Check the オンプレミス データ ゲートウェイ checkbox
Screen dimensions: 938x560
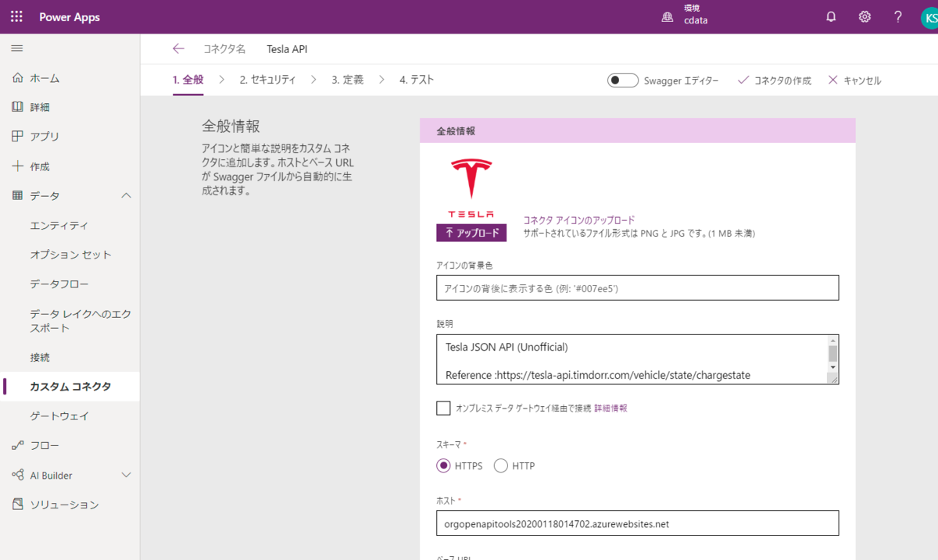coord(443,408)
